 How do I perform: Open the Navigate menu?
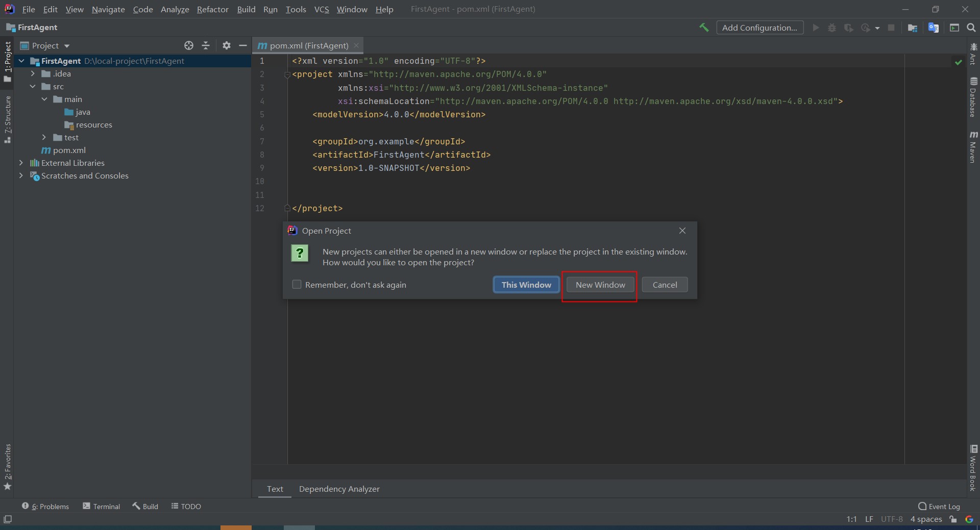(x=108, y=9)
